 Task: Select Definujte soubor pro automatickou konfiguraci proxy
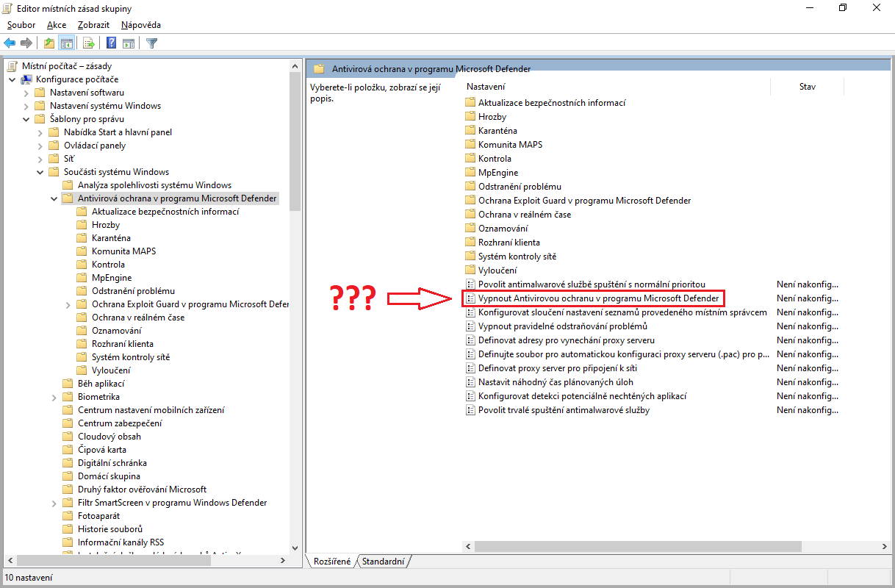point(624,354)
